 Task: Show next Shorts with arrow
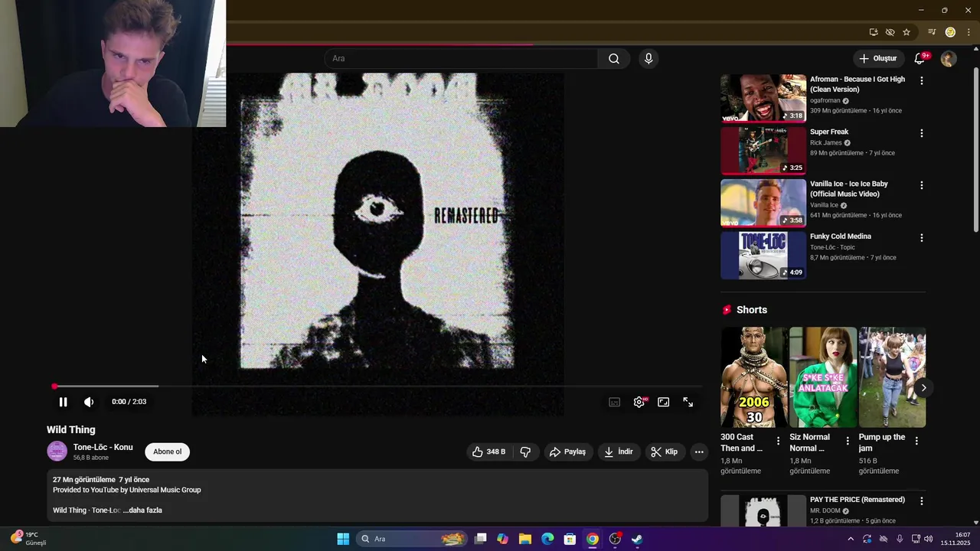pyautogui.click(x=923, y=388)
